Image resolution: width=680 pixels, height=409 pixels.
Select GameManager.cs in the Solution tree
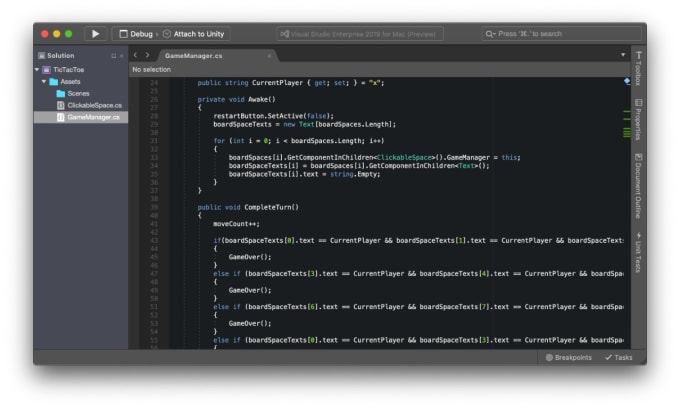[x=81, y=117]
